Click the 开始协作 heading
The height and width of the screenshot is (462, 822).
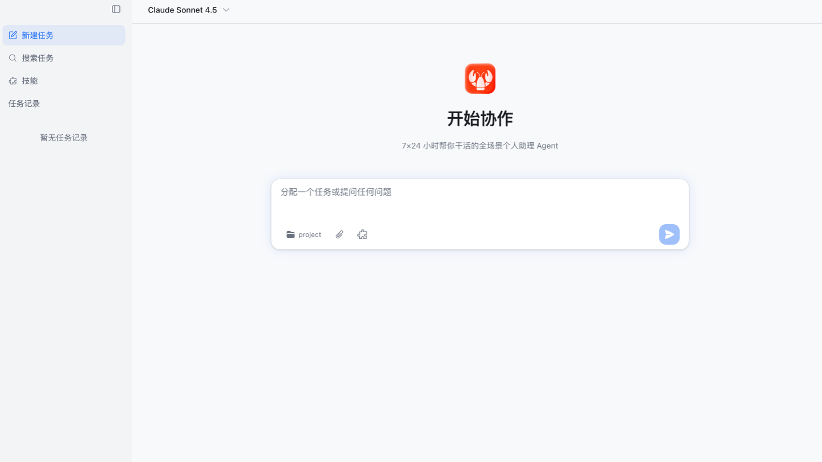click(x=480, y=118)
